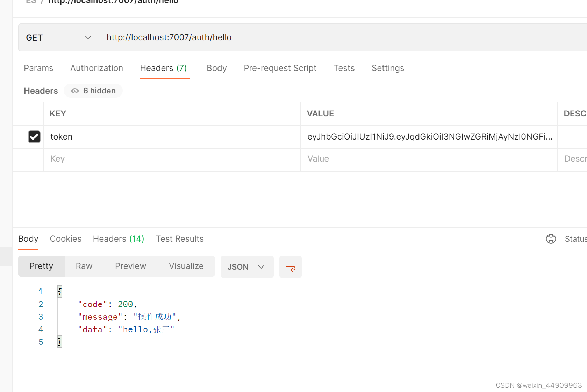
Task: Click the "操作成功" message value
Action: pos(155,317)
